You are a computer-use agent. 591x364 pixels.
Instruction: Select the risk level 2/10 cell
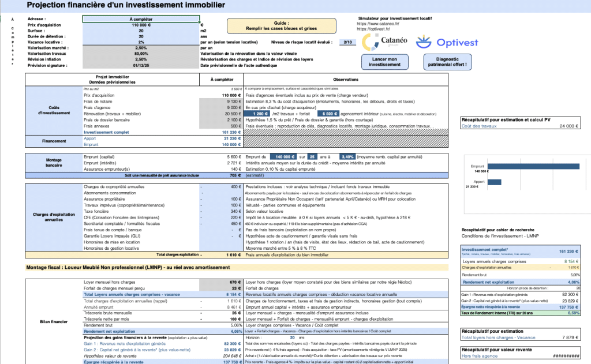pos(347,42)
